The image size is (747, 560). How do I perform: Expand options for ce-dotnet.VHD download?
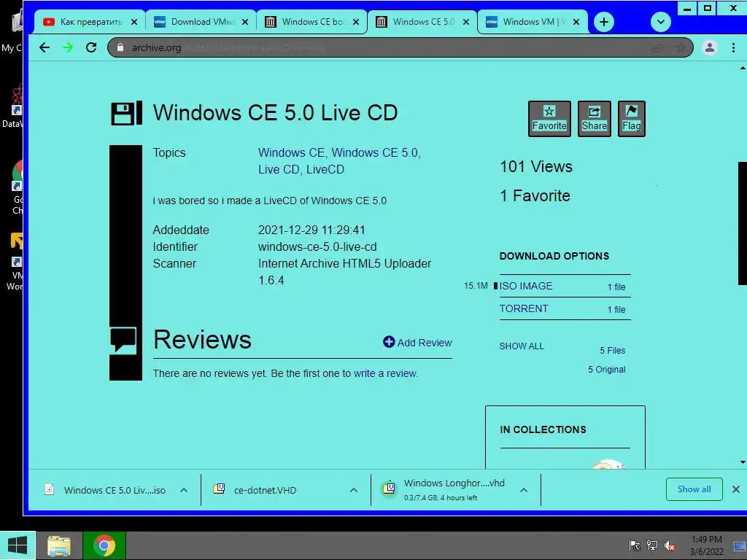[x=354, y=490]
